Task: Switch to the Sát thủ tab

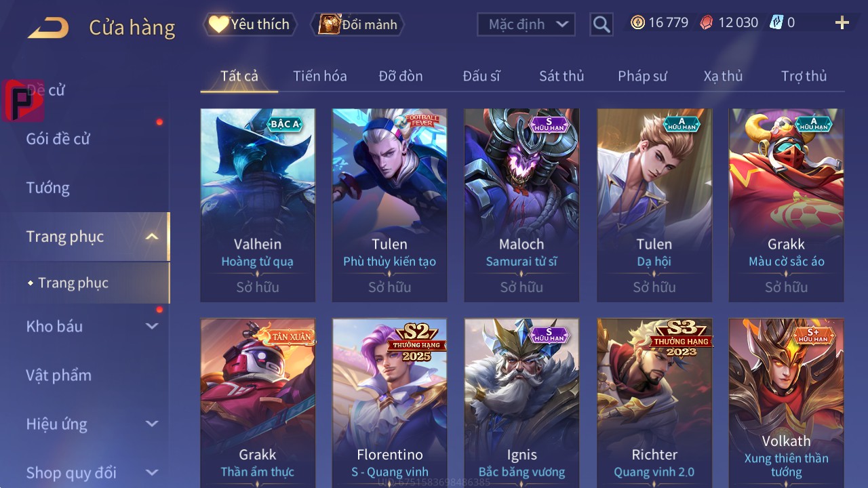Action: [x=561, y=76]
